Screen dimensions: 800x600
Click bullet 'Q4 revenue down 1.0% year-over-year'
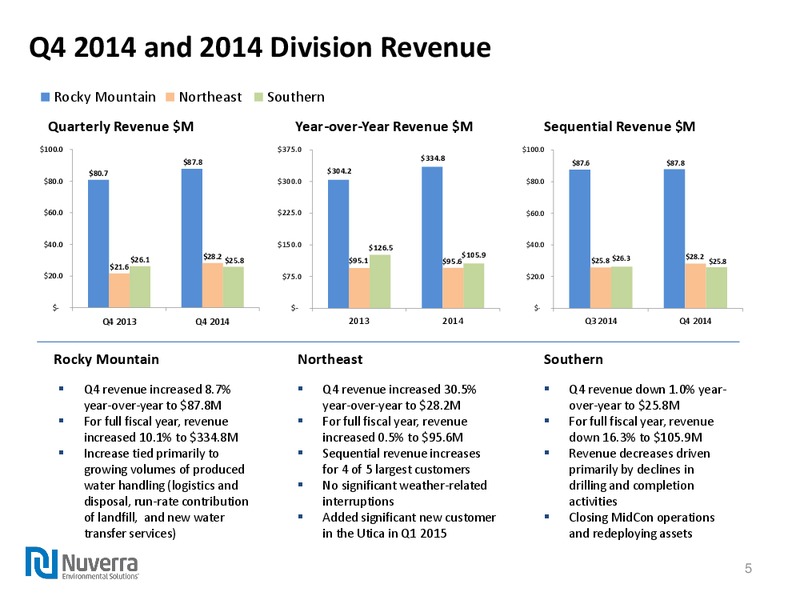tap(648, 397)
